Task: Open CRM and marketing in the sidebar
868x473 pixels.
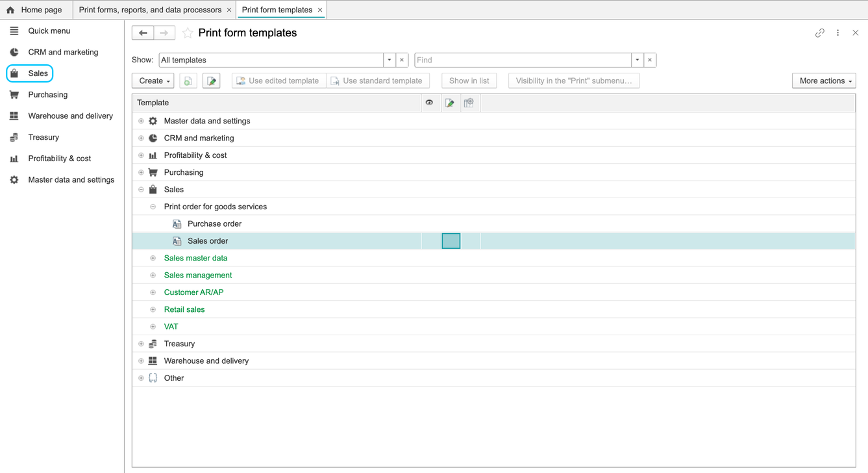Action: [55, 52]
